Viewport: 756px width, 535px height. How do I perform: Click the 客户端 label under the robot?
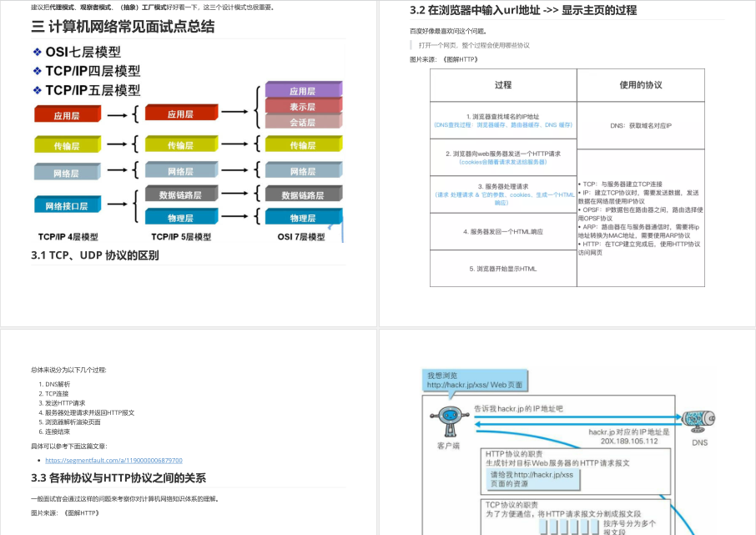coord(448,446)
